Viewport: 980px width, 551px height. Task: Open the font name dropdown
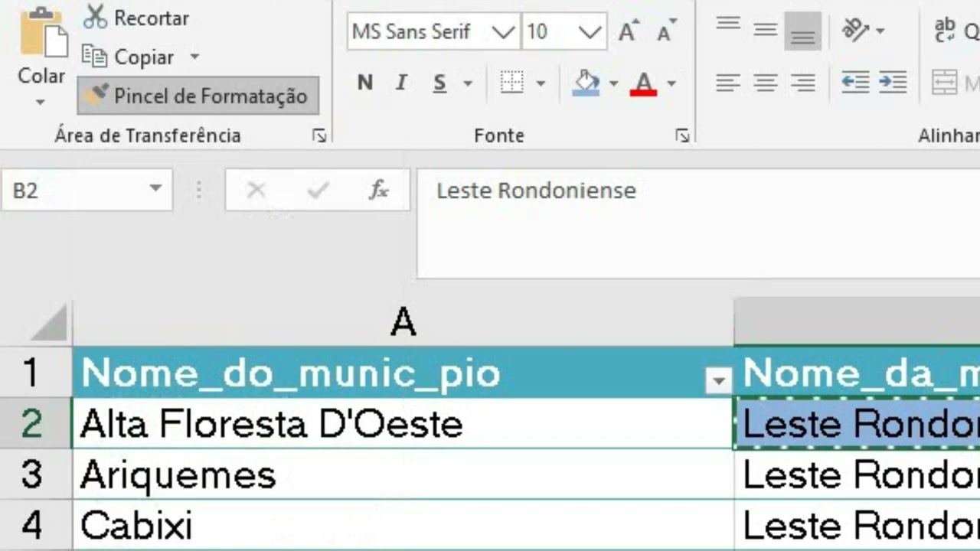(x=503, y=32)
